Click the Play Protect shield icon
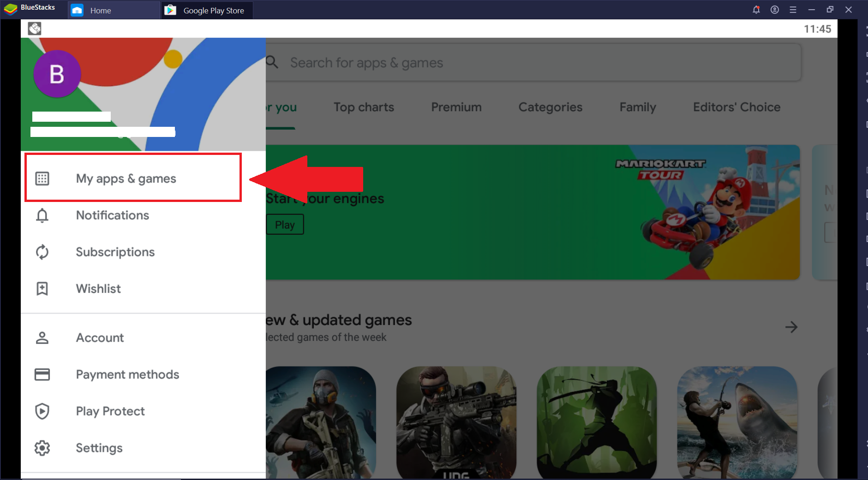The image size is (868, 480). click(42, 411)
